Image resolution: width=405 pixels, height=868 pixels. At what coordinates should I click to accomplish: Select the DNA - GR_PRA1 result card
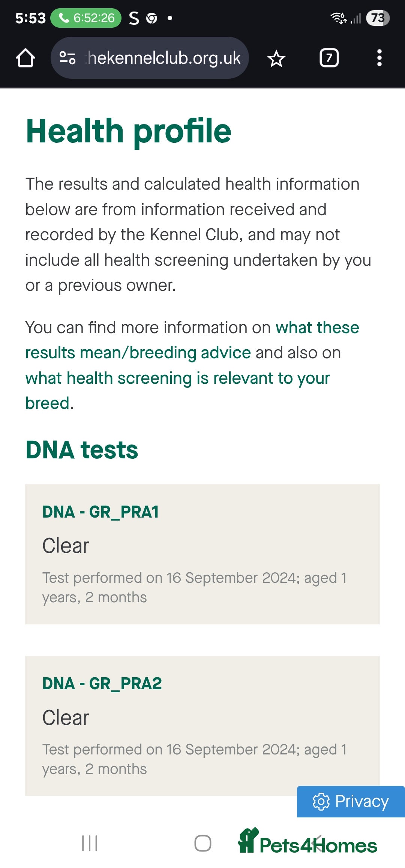click(202, 554)
